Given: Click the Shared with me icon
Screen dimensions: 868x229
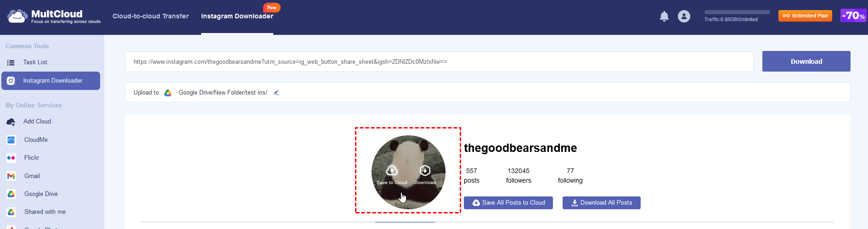Looking at the screenshot, I should 11,212.
